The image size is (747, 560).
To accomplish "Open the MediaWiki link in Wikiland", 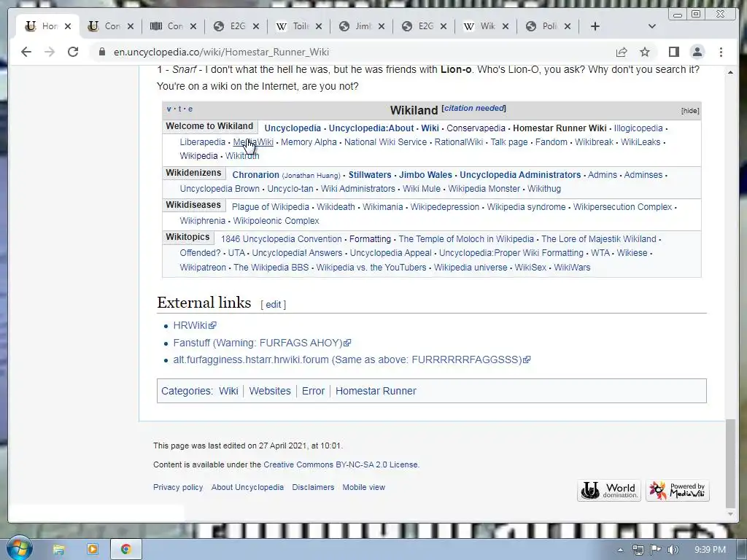I will tap(253, 142).
